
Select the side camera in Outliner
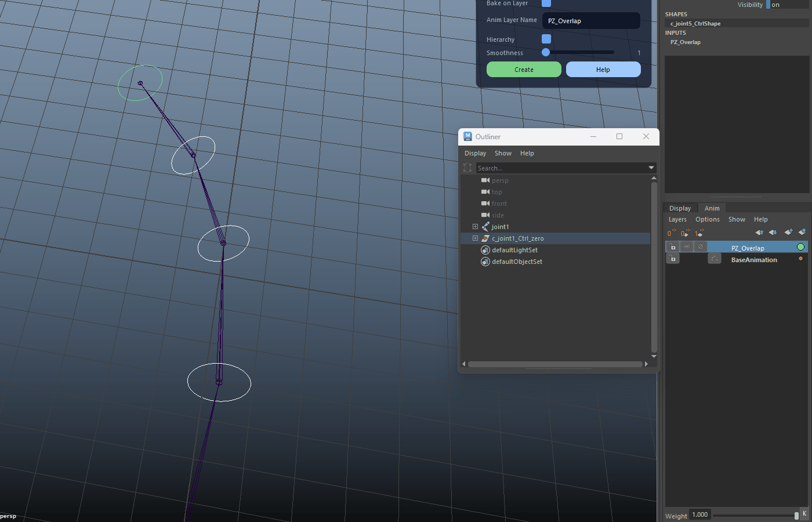[498, 215]
